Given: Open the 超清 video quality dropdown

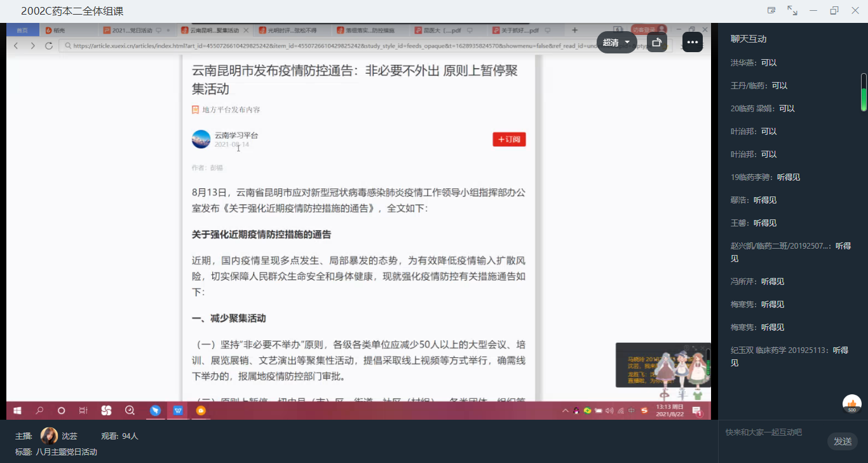Looking at the screenshot, I should (x=616, y=43).
